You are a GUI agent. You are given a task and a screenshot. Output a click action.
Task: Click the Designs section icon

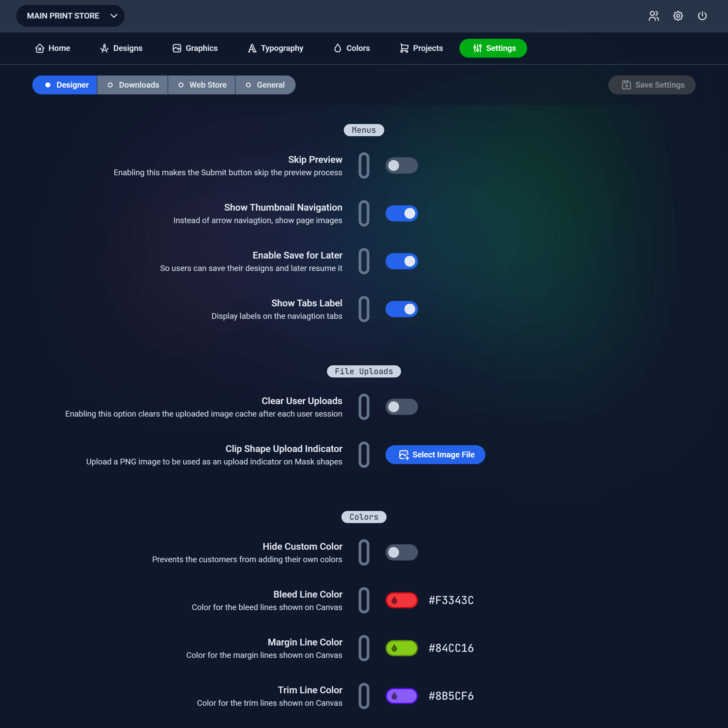click(104, 48)
